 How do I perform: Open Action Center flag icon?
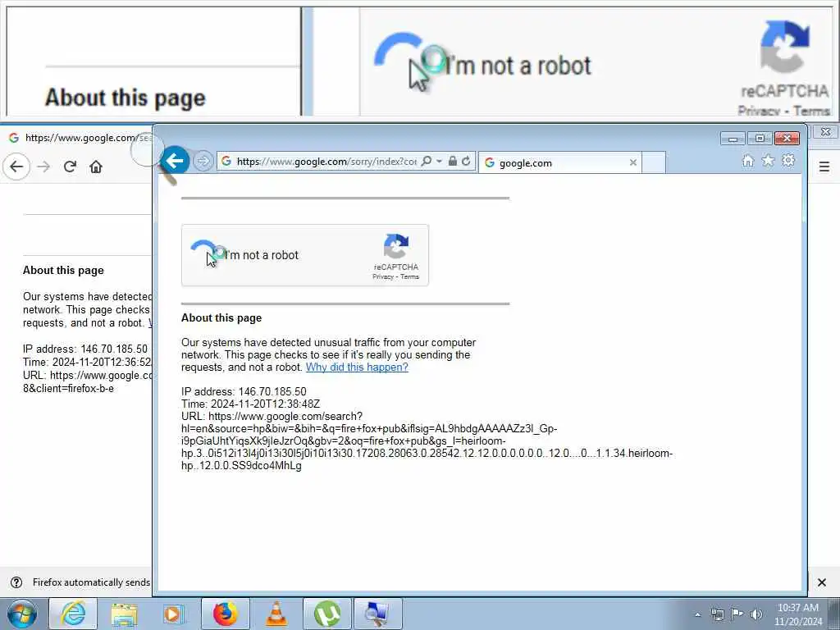click(x=737, y=614)
